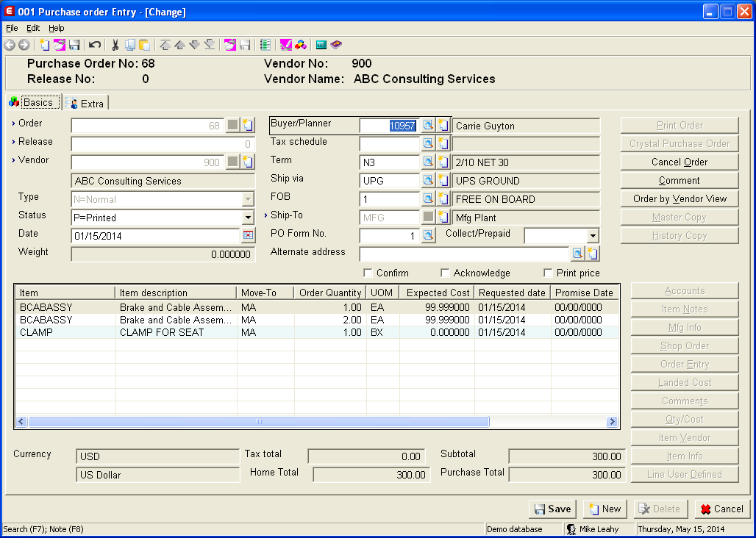Viewport: 756px width, 538px height.
Task: Click the Date input field
Action: pos(156,236)
